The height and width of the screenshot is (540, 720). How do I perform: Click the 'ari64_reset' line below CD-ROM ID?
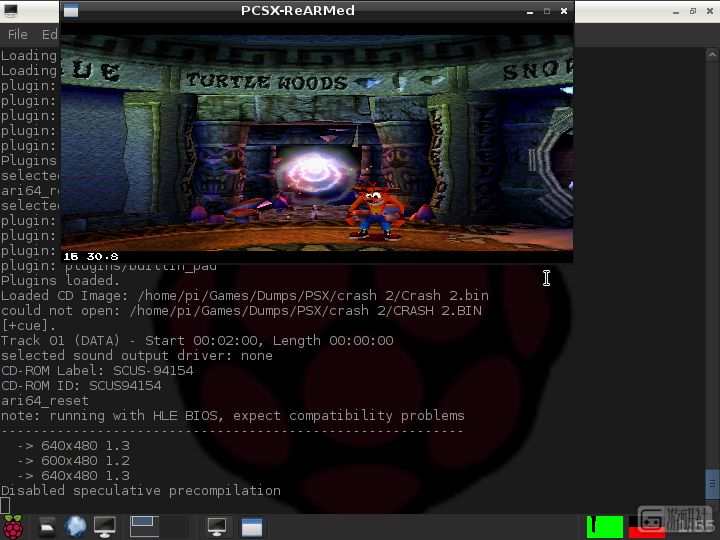coord(45,401)
